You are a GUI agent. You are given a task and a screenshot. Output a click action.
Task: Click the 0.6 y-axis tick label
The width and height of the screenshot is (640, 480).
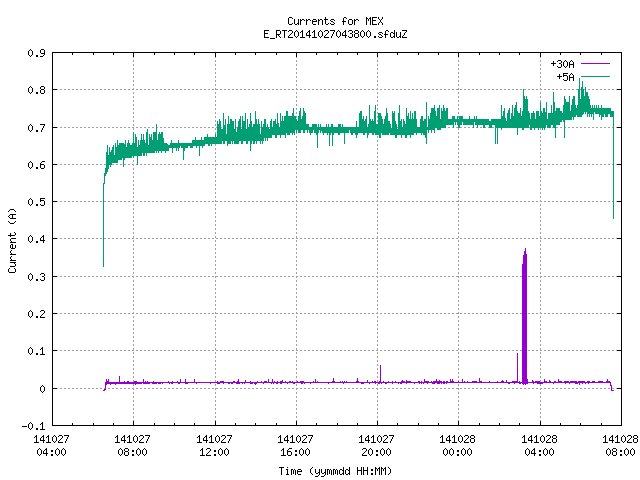pos(36,165)
